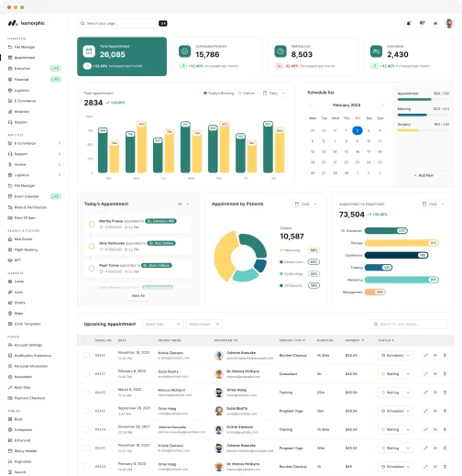View second appointment row eye icon
Viewport: 462px width, 476px height.
[x=435, y=374]
